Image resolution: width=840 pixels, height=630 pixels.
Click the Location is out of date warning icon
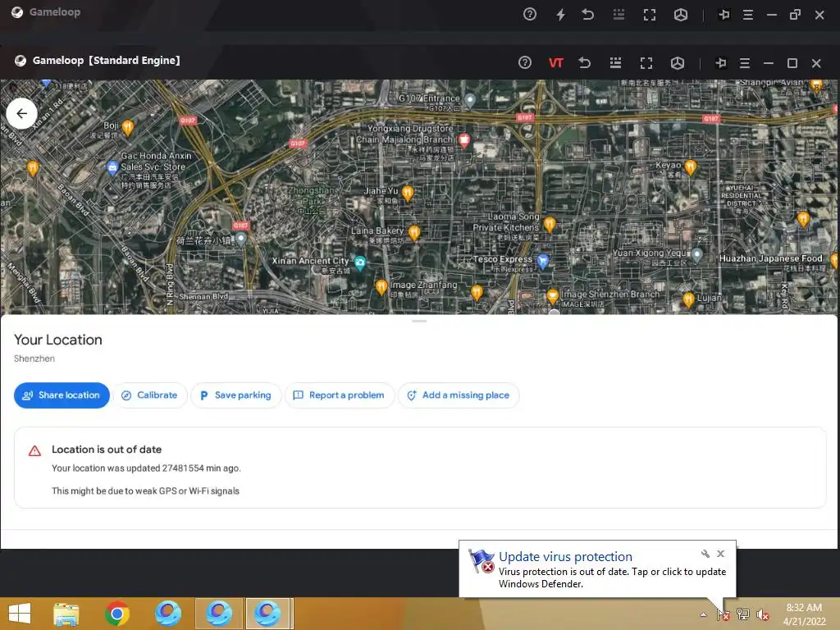[x=34, y=450]
